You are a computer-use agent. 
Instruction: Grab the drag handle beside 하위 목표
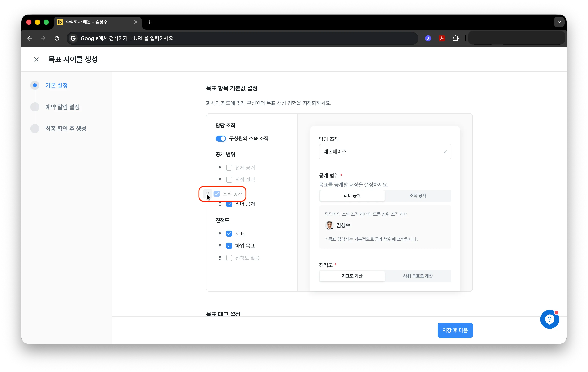[x=220, y=246]
